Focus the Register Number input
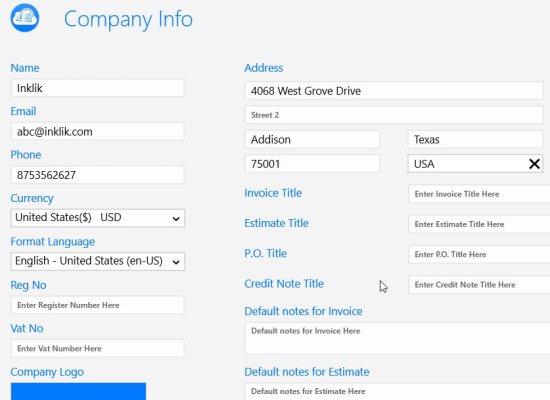 point(98,305)
